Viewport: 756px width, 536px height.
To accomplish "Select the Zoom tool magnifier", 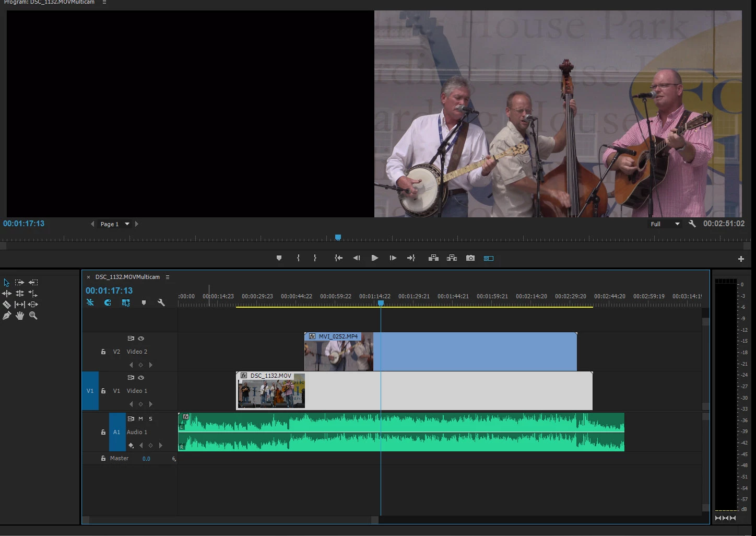I will [33, 316].
